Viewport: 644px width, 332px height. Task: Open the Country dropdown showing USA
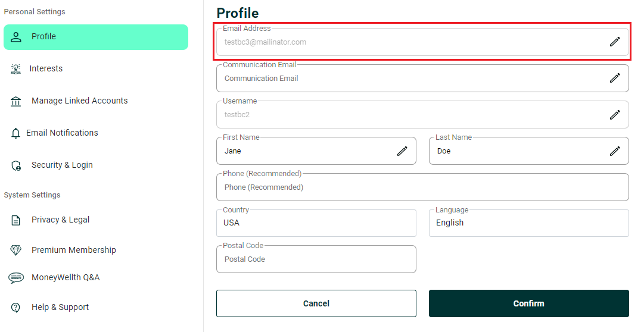(x=316, y=223)
